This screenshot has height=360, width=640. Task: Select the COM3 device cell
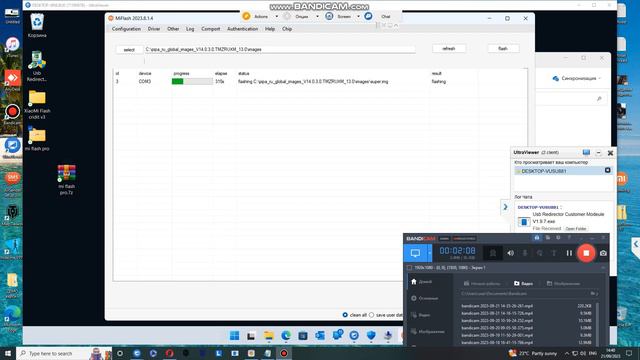(144, 81)
